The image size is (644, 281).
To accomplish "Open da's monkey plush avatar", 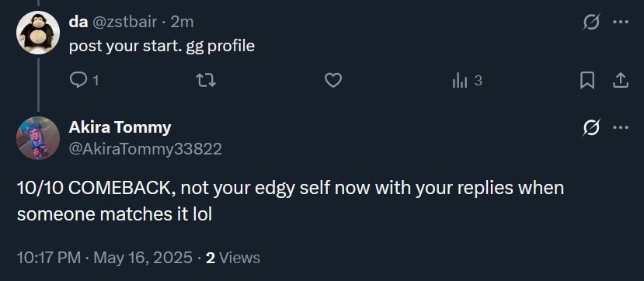I will [38, 33].
